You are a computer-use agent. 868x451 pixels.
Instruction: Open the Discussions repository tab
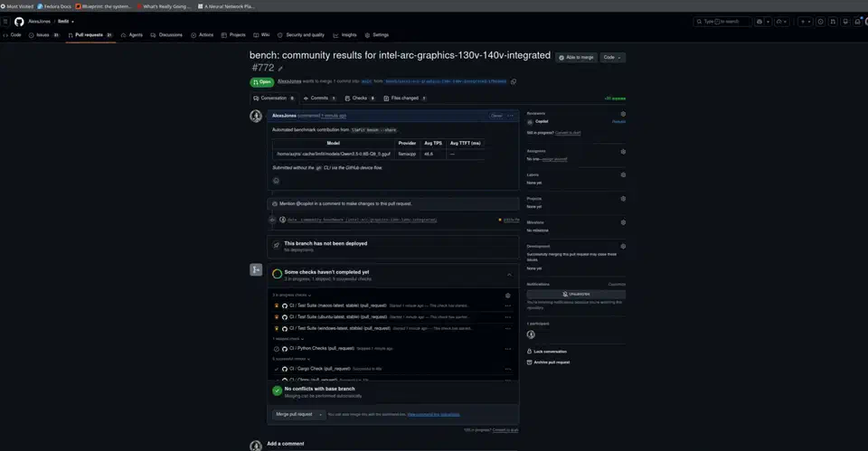coord(166,35)
